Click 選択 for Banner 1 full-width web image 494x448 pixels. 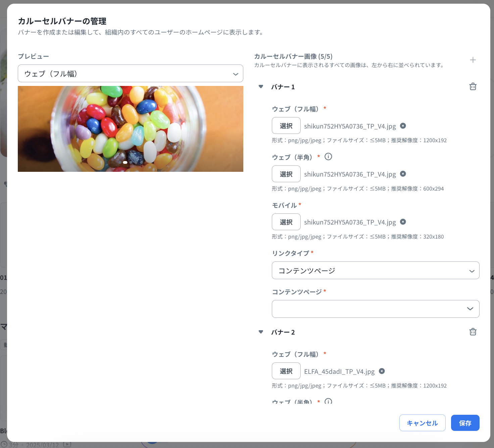tap(286, 126)
